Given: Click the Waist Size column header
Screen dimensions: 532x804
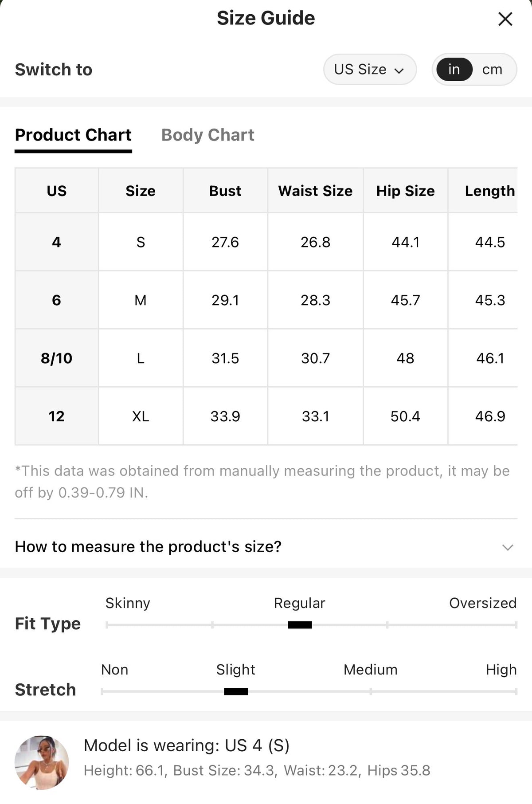Looking at the screenshot, I should pyautogui.click(x=315, y=191).
